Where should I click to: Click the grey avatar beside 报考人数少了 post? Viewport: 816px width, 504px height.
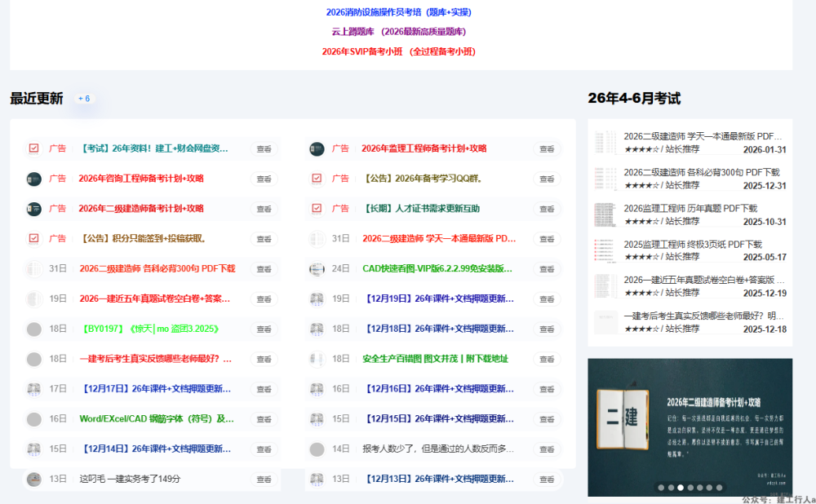pyautogui.click(x=317, y=449)
